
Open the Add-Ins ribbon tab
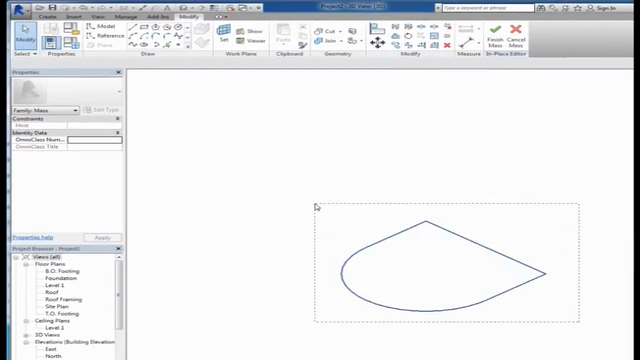tap(158, 17)
